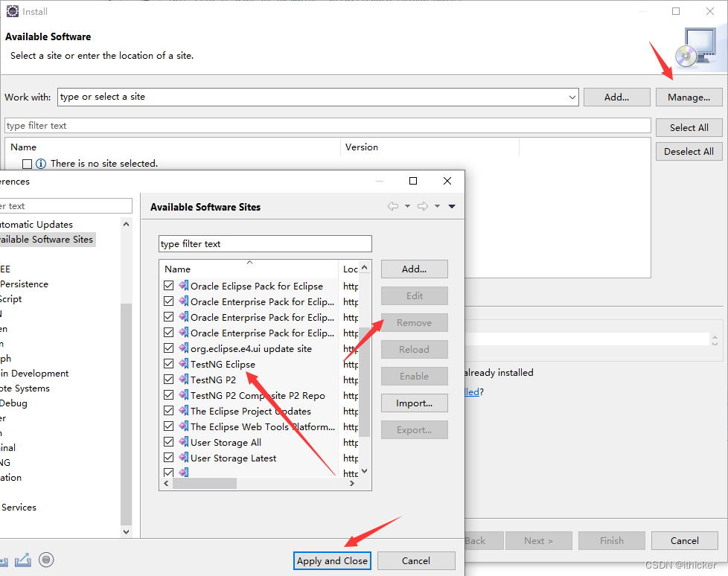This screenshot has width=728, height=576.
Task: Click the sites table vertical scrollbar thumb
Action: tap(365, 382)
